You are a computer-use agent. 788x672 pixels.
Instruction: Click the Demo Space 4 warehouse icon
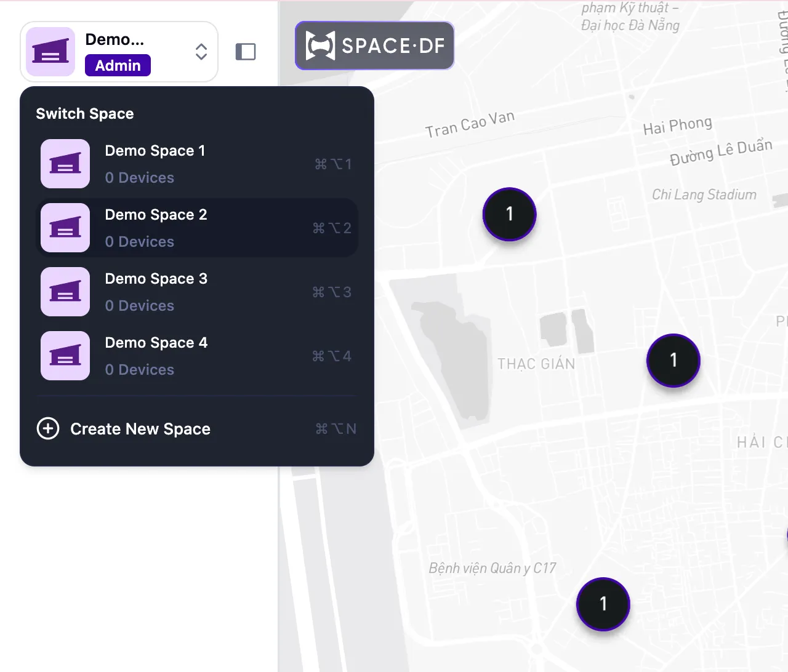tap(65, 356)
